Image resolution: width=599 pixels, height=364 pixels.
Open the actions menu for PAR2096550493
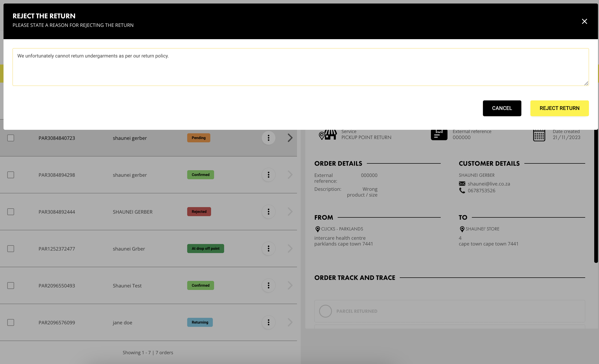269,285
